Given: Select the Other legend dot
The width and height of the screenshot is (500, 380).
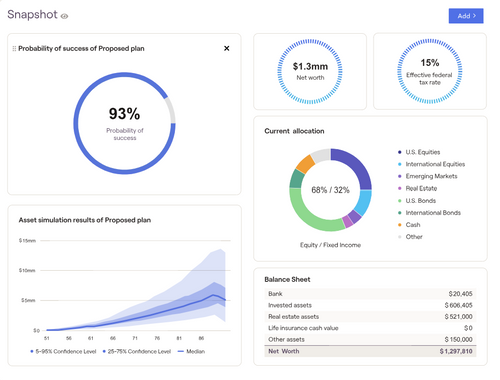Looking at the screenshot, I should point(400,237).
